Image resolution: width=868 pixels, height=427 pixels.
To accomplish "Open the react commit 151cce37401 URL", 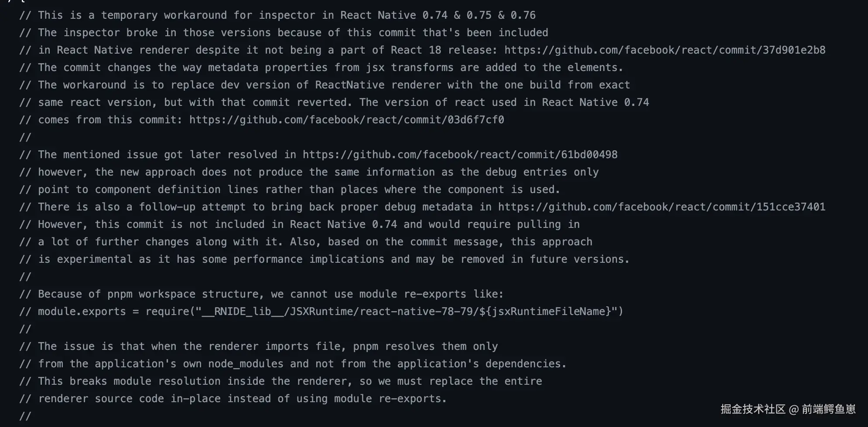I will (x=661, y=207).
